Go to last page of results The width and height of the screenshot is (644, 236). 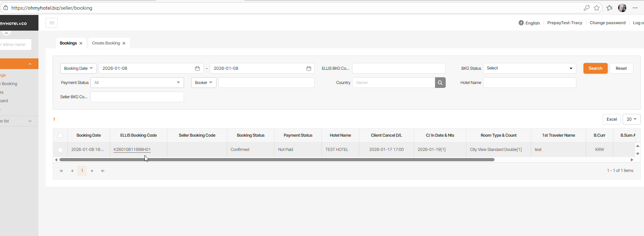click(x=103, y=171)
